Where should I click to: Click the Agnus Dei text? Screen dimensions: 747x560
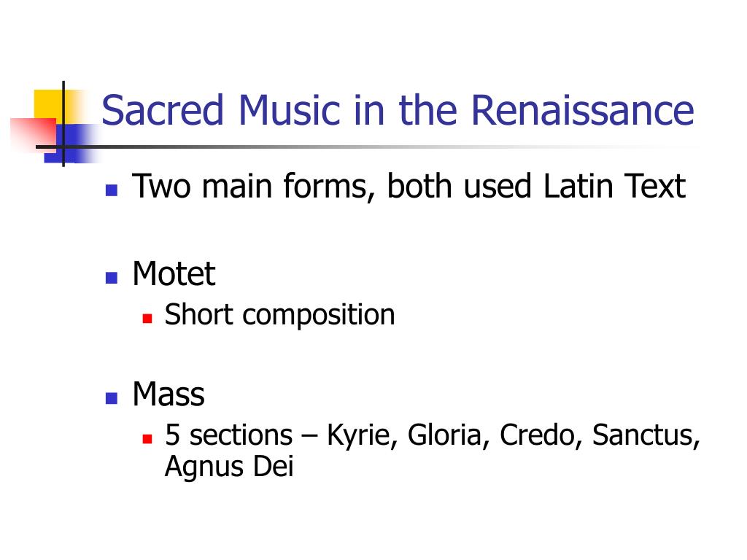[x=229, y=467]
